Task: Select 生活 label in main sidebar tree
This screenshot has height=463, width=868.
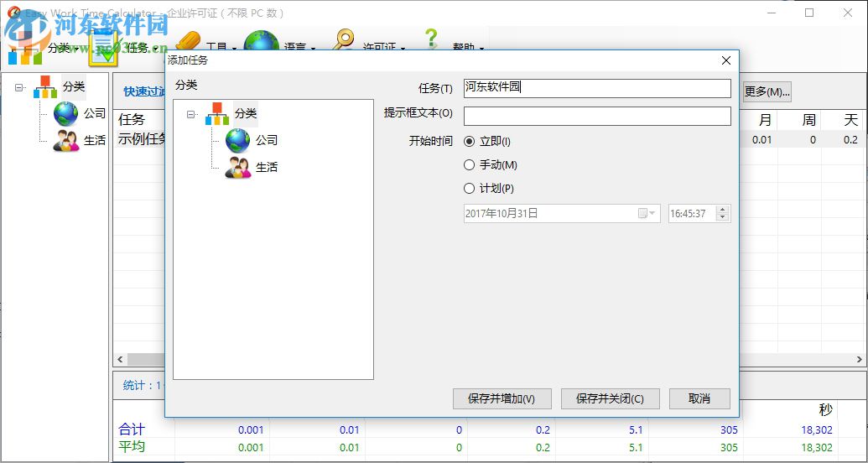Action: [94, 140]
